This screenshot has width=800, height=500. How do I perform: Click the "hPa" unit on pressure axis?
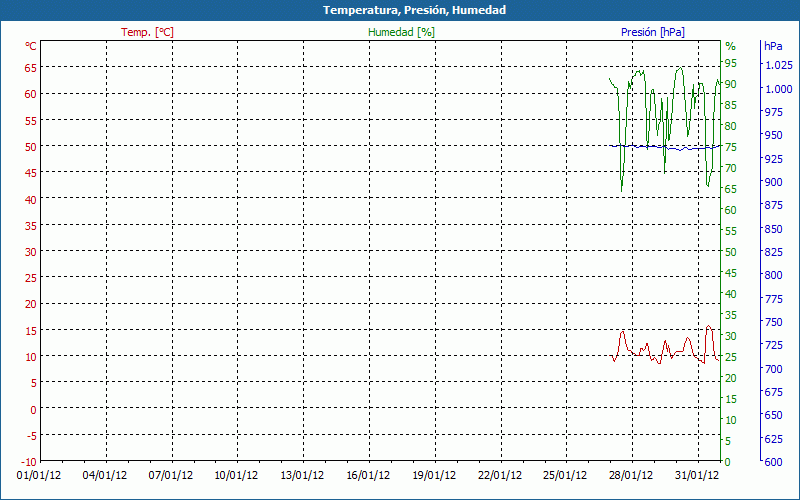[773, 46]
